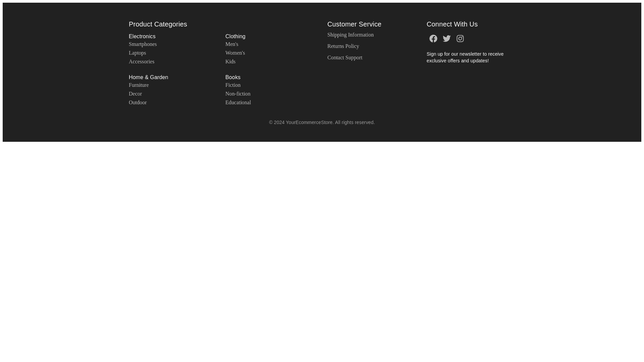The width and height of the screenshot is (644, 362).
Task: Open the Decor link
Action: click(x=135, y=94)
